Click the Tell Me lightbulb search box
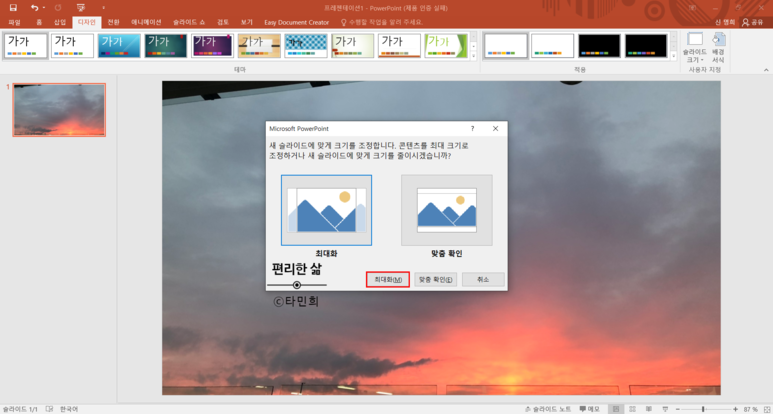This screenshot has height=414, width=773. pos(382,23)
